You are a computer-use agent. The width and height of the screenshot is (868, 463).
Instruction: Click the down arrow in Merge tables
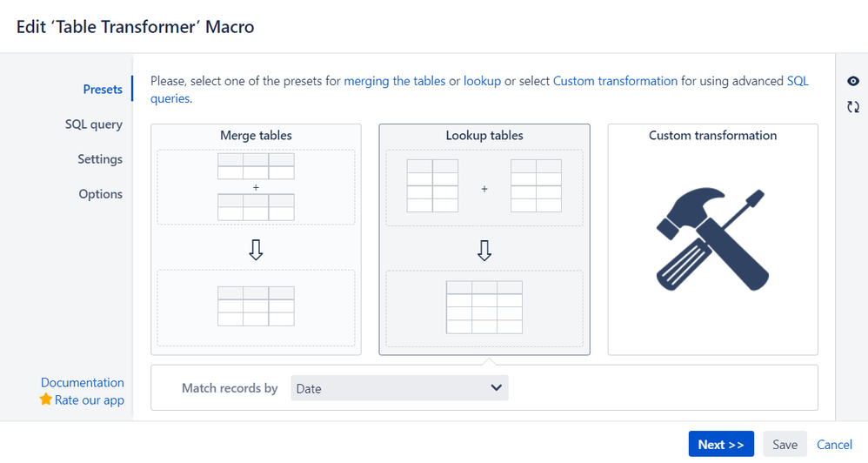(256, 251)
